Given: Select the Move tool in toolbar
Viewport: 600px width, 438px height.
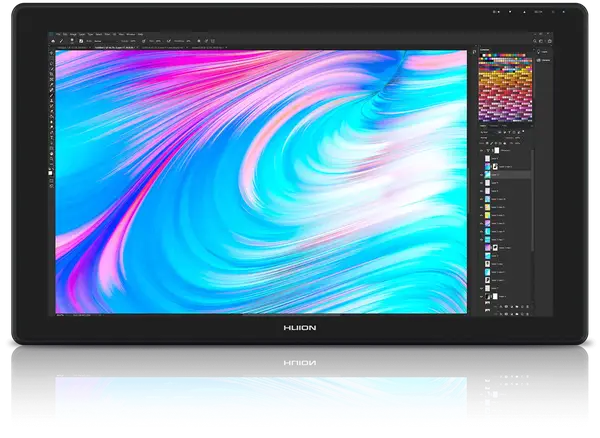Looking at the screenshot, I should tap(51, 53).
